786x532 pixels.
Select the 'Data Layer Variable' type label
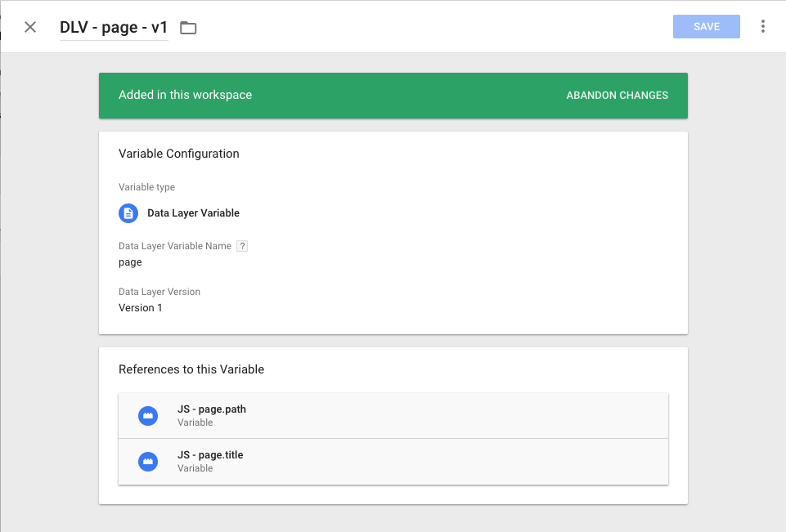click(193, 213)
